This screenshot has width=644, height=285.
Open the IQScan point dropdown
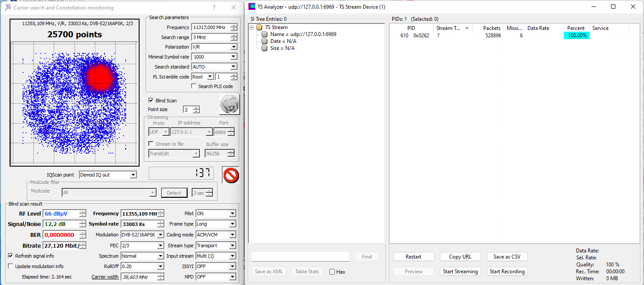[x=133, y=175]
